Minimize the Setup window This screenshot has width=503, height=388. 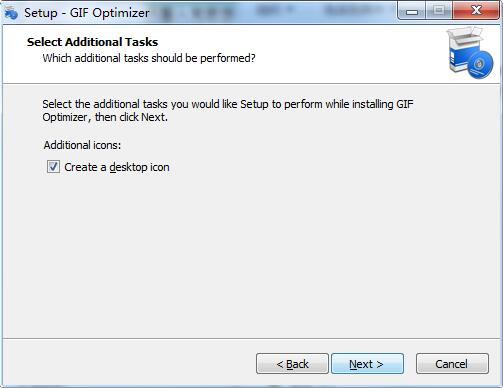tap(412, 11)
